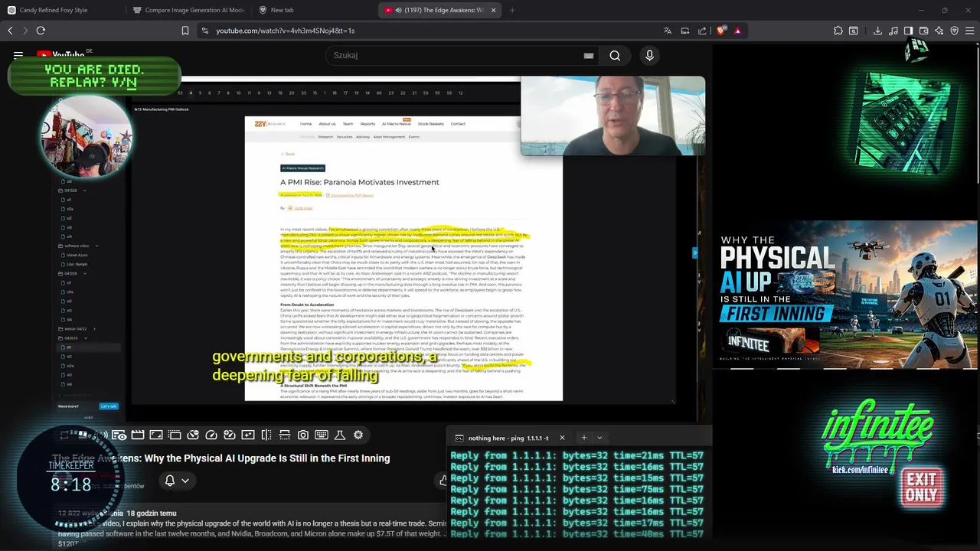Click the YouTube search magnifier button
980x551 pixels.
pos(615,55)
